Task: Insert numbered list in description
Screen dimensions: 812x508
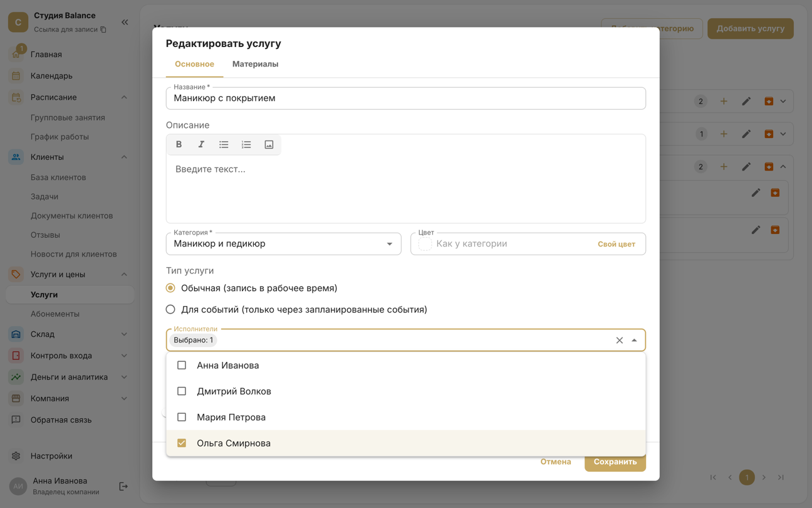Action: (x=246, y=144)
